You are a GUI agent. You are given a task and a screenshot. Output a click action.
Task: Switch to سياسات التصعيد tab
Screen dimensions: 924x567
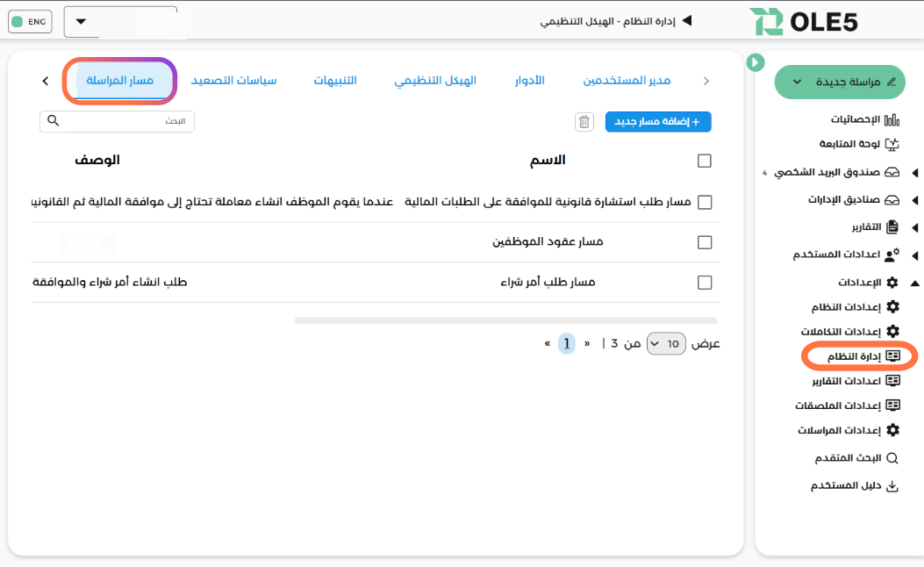(x=233, y=81)
